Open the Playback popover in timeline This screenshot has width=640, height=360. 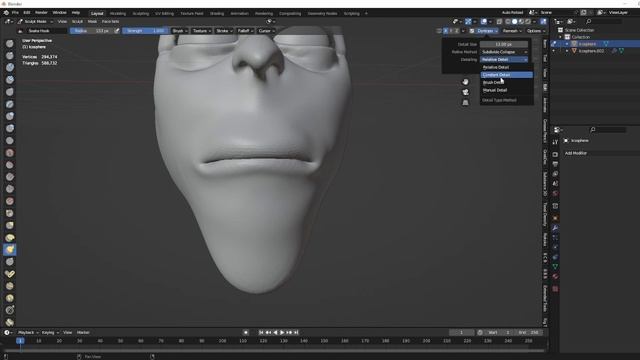pyautogui.click(x=29, y=333)
